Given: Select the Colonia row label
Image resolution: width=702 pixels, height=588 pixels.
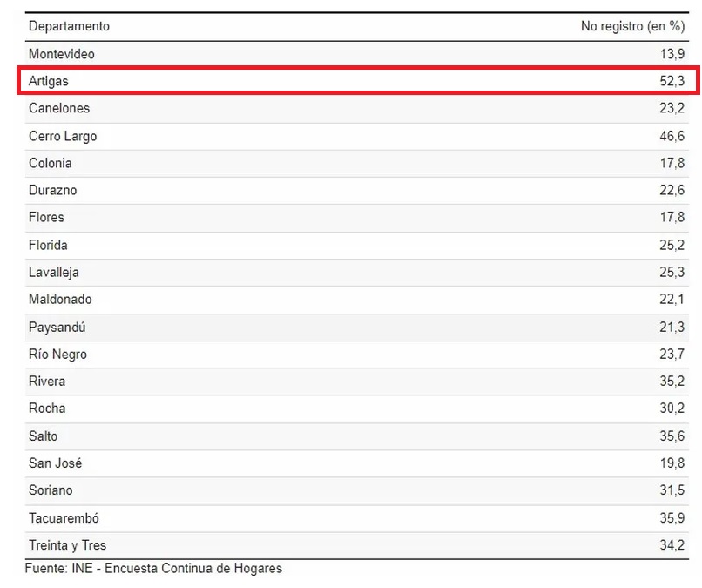Looking at the screenshot, I should (50, 163).
